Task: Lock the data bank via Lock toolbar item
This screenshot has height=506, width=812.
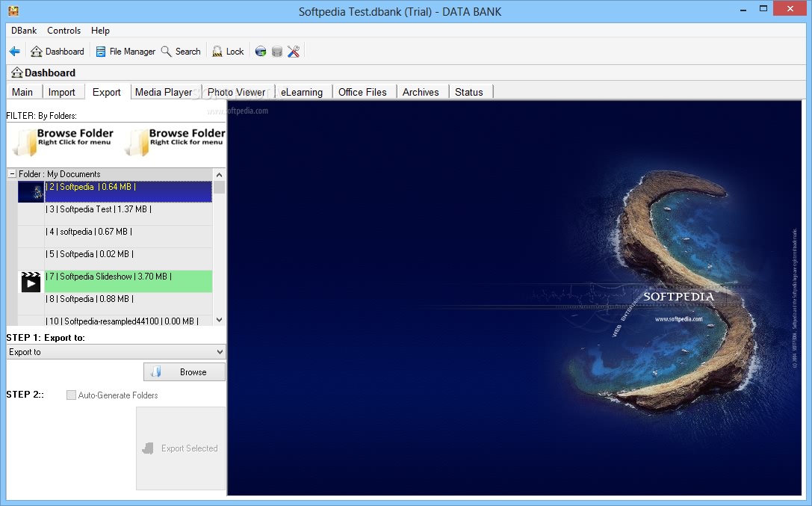Action: (228, 52)
